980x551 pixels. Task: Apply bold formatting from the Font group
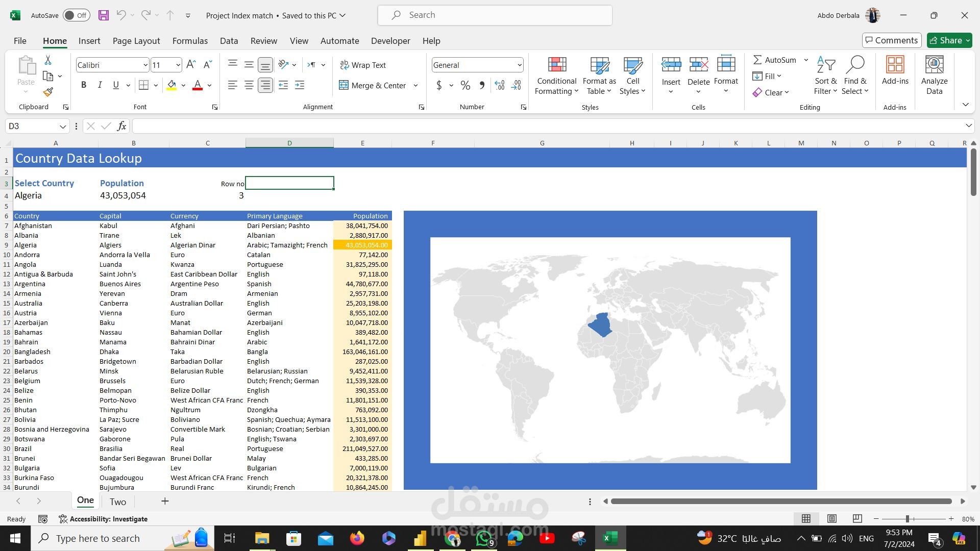[x=84, y=85]
